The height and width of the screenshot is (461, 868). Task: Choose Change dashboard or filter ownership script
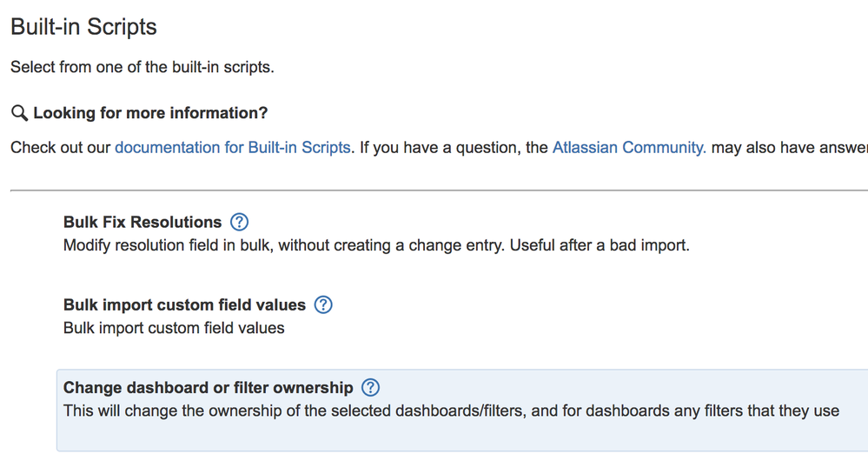tap(208, 388)
